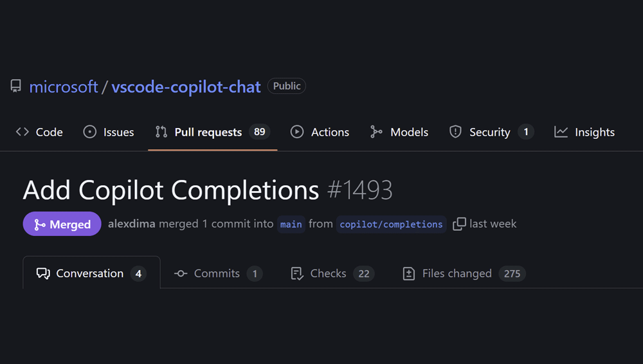Click the repository book icon
This screenshot has width=643, height=364.
[16, 86]
